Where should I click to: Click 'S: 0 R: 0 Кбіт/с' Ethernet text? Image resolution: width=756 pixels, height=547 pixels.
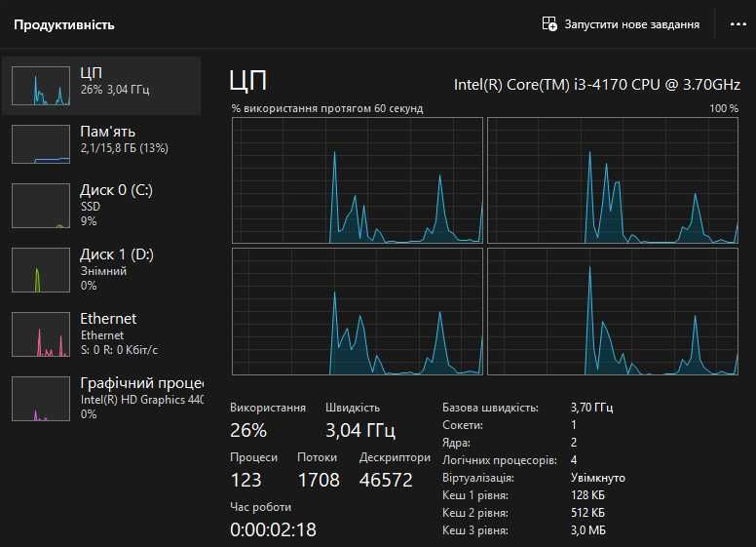point(119,350)
